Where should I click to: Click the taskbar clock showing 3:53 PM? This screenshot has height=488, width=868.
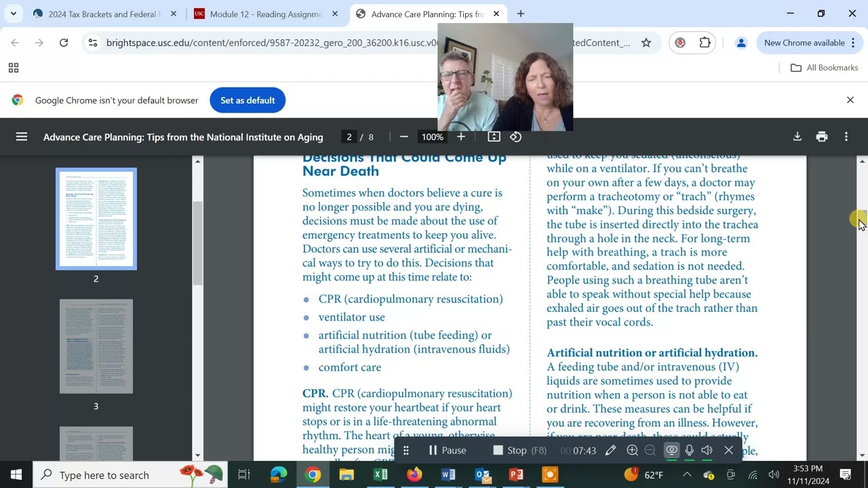tap(808, 474)
